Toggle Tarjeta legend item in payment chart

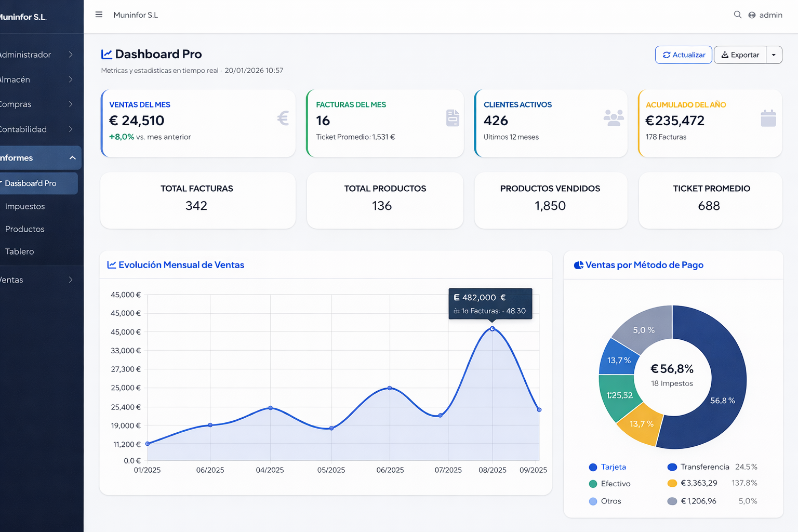607,467
